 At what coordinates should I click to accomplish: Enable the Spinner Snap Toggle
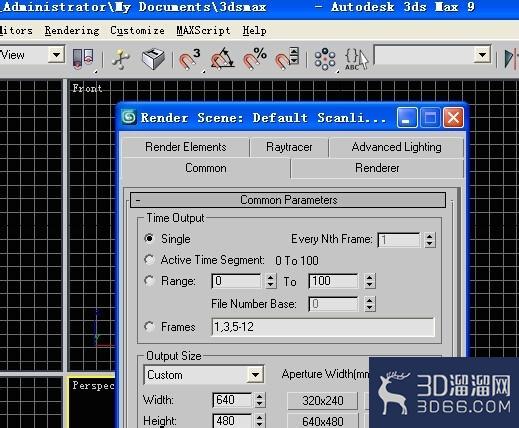point(287,59)
